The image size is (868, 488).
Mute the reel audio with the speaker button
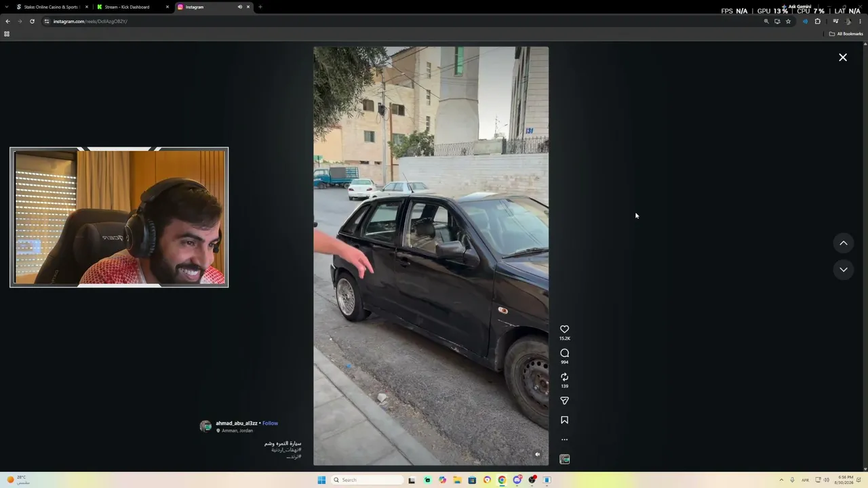[537, 455]
